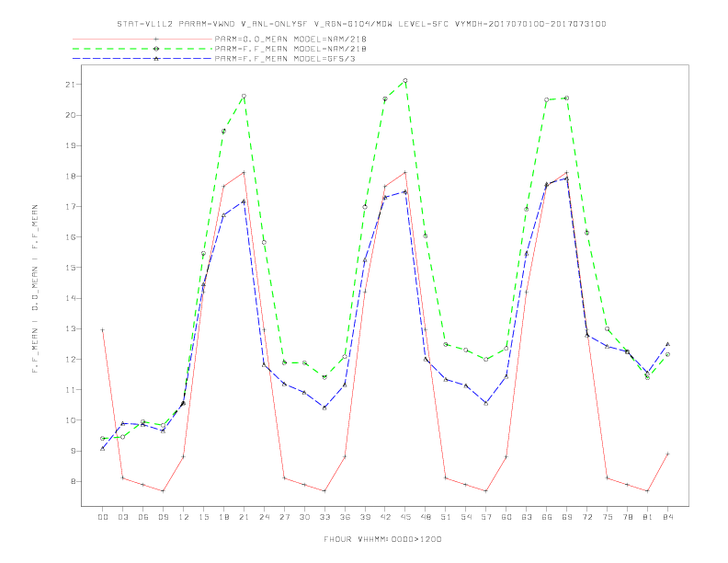Click y-axis tick label 12
This screenshot has height=563, width=728.
(71, 359)
